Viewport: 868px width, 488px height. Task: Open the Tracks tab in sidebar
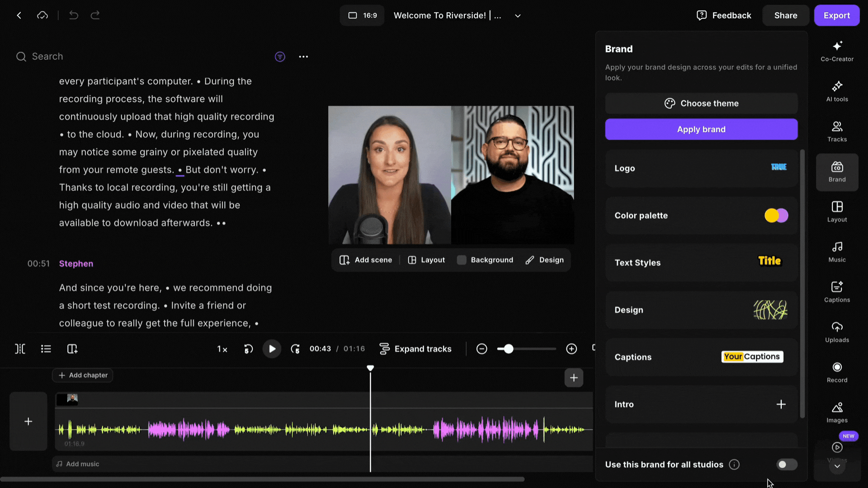pyautogui.click(x=837, y=131)
